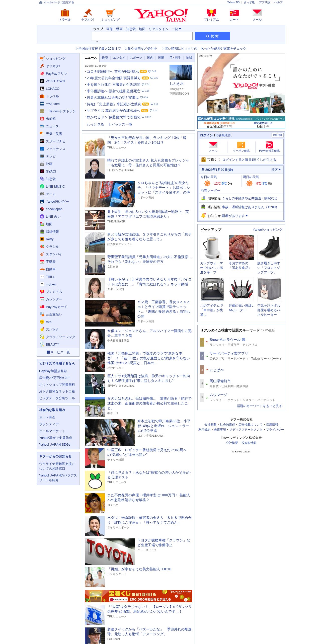Screen dimensions: 322x644
Task: Open ebookjapan in the left sidebar
Action: point(54,209)
